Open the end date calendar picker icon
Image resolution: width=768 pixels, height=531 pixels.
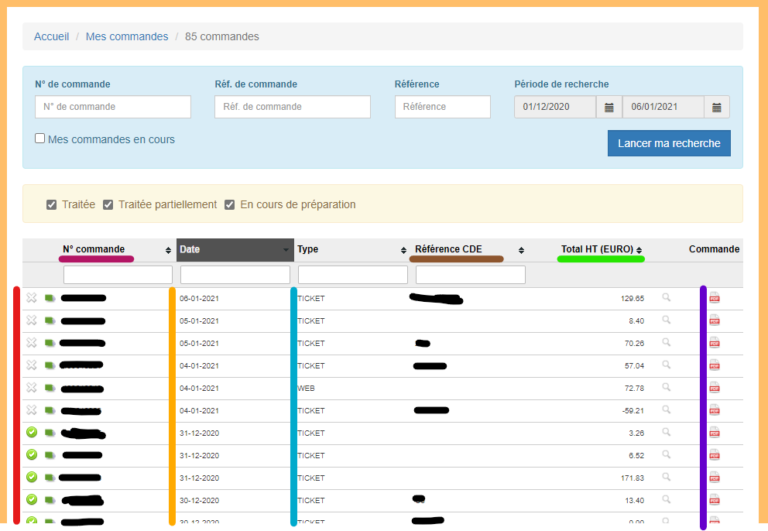(x=717, y=107)
